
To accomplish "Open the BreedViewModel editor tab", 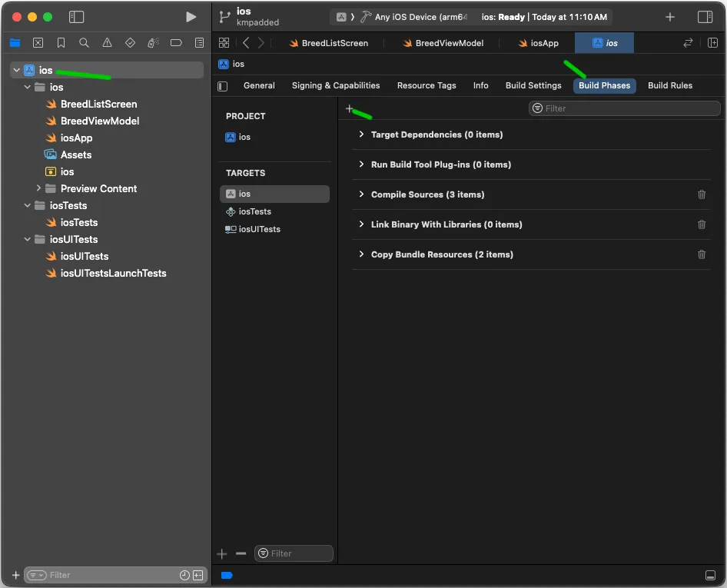I will pyautogui.click(x=443, y=43).
